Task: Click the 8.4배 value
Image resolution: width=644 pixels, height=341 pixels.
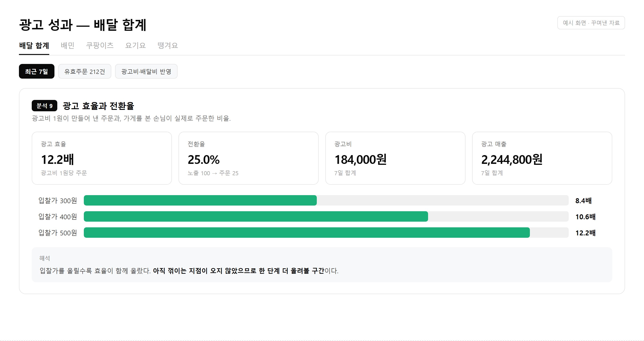Action: [583, 201]
